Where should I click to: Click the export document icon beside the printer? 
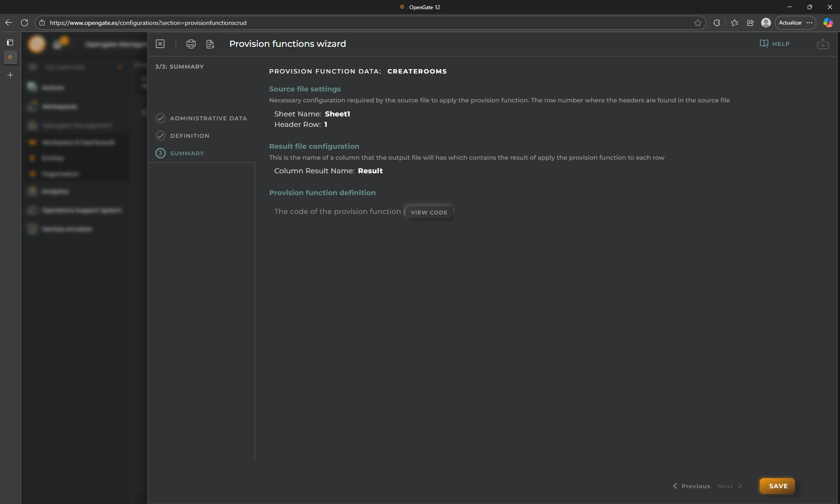pyautogui.click(x=210, y=44)
